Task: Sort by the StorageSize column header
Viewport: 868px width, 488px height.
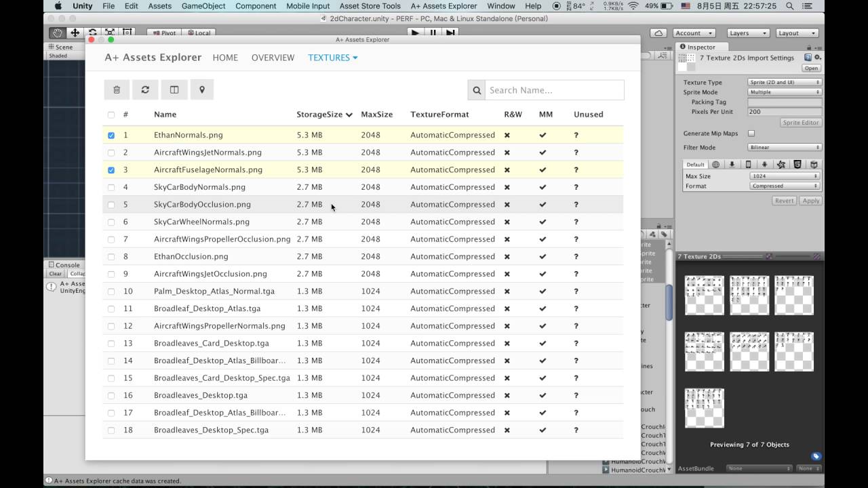Action: [324, 115]
